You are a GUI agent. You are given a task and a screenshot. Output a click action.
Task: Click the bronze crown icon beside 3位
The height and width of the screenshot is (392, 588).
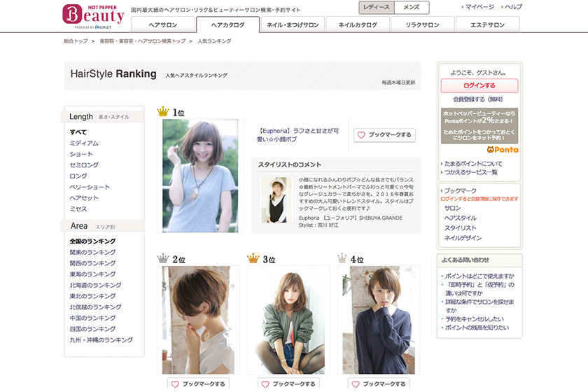pos(253,258)
